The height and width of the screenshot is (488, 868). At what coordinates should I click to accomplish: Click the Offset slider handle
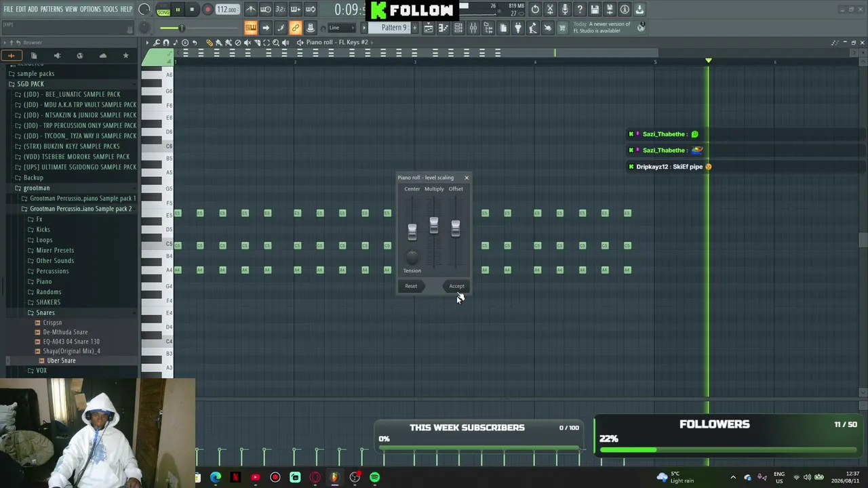pyautogui.click(x=456, y=228)
